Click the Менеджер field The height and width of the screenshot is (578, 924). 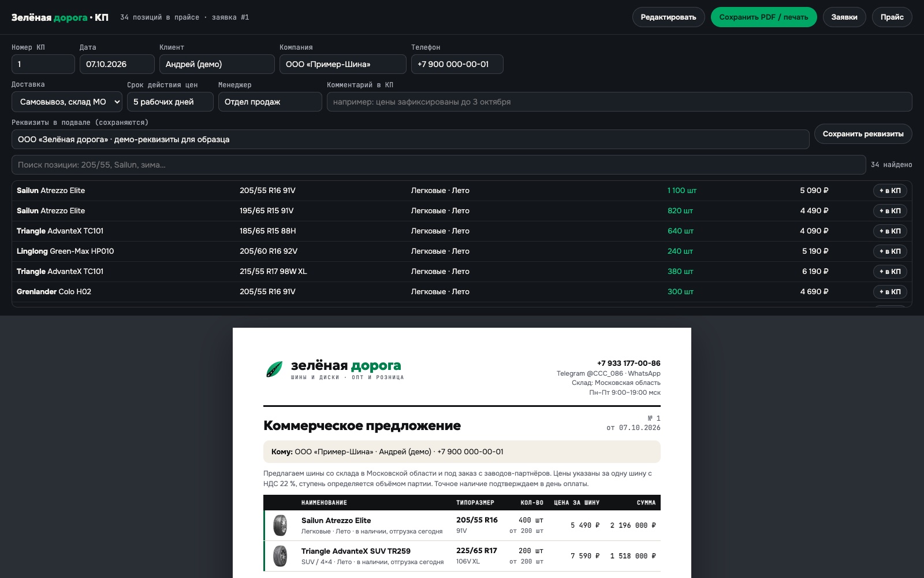pyautogui.click(x=270, y=102)
